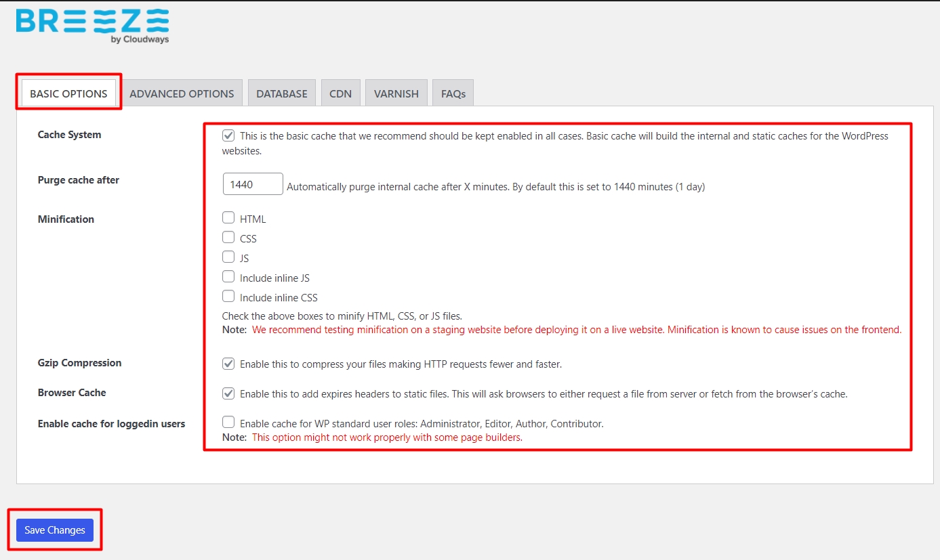Disable the Gzip Compression checkbox
This screenshot has width=940, height=560.
(x=228, y=364)
